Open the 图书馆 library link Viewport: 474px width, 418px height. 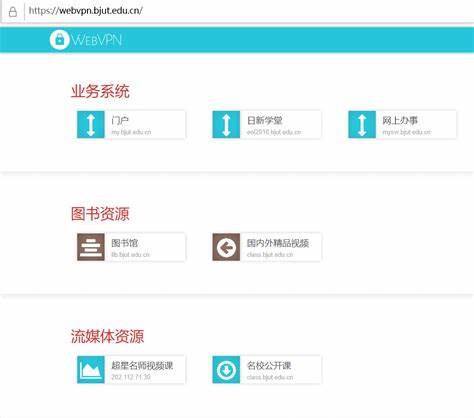125,243
